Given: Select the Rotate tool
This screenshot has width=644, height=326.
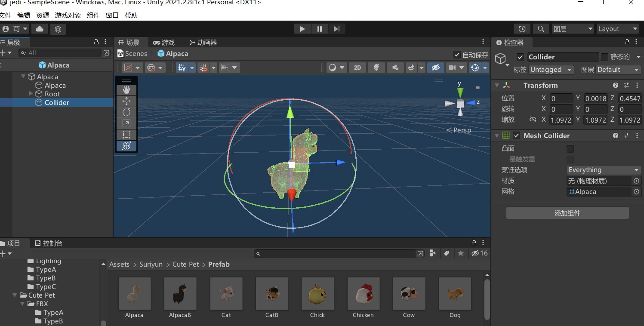Looking at the screenshot, I should [126, 112].
